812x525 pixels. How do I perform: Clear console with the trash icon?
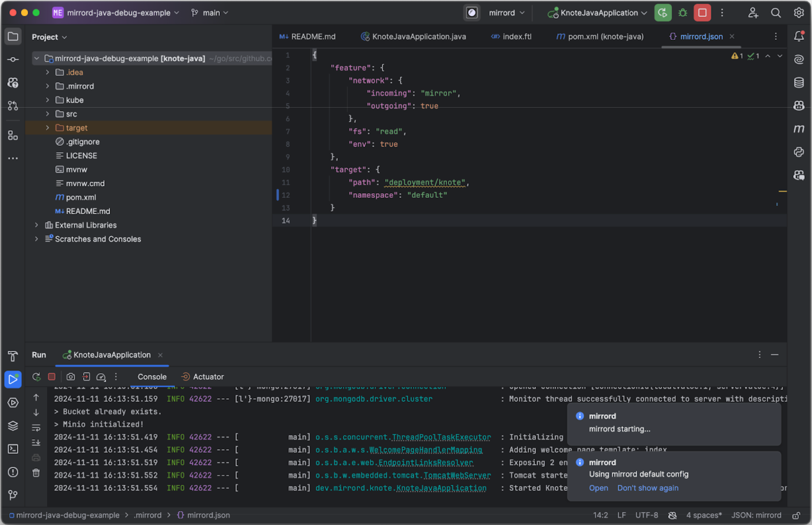pyautogui.click(x=36, y=473)
